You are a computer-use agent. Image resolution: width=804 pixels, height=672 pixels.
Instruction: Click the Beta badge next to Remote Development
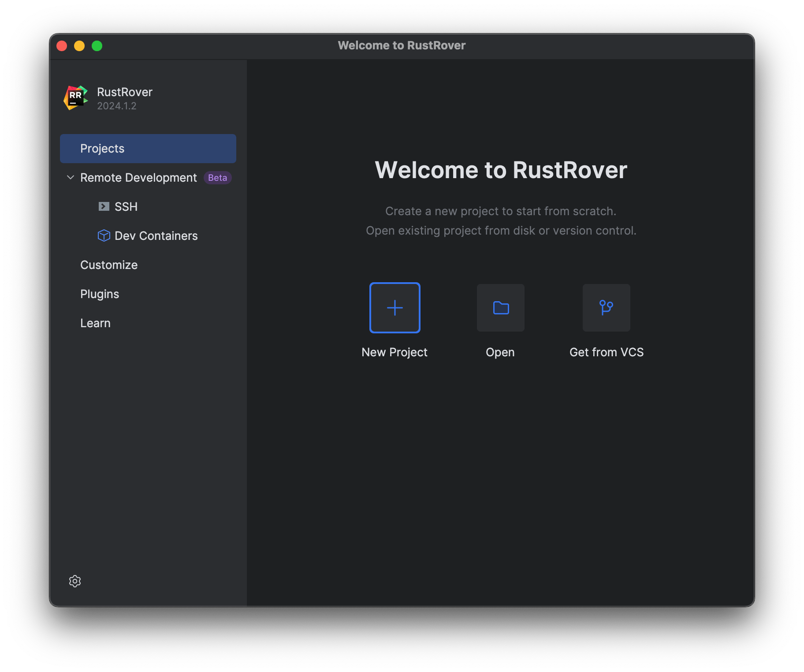217,177
